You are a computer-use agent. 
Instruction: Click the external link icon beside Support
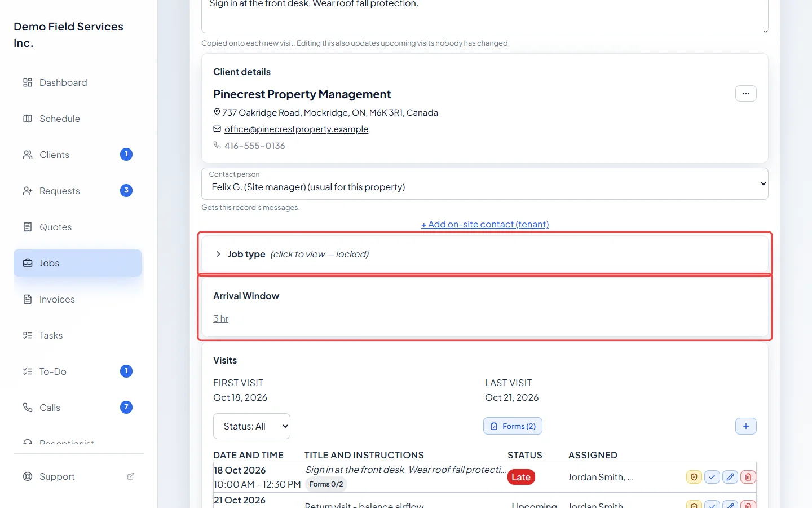(131, 476)
